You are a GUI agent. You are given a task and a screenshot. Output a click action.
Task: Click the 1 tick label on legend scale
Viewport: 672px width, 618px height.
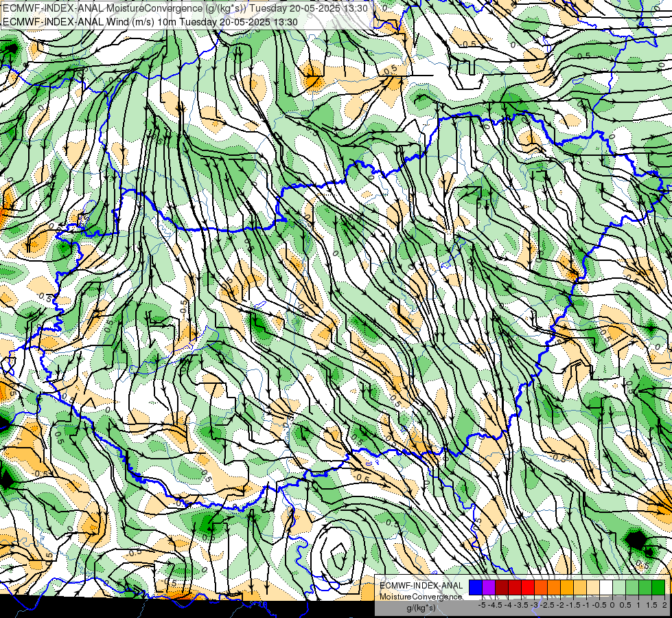638,605
